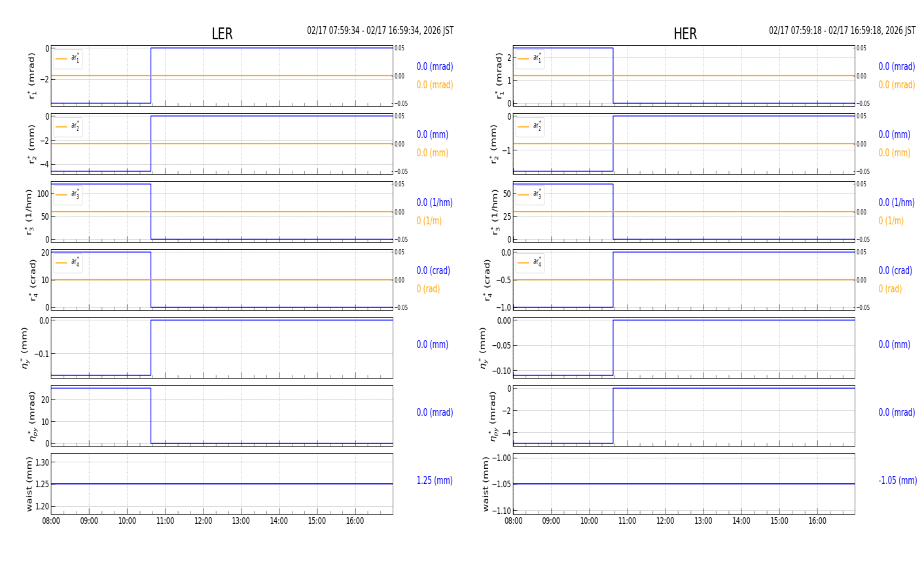Click LER orange "0.0 (mrad)" readout for r1
The height and width of the screenshot is (565, 924).
tap(435, 85)
